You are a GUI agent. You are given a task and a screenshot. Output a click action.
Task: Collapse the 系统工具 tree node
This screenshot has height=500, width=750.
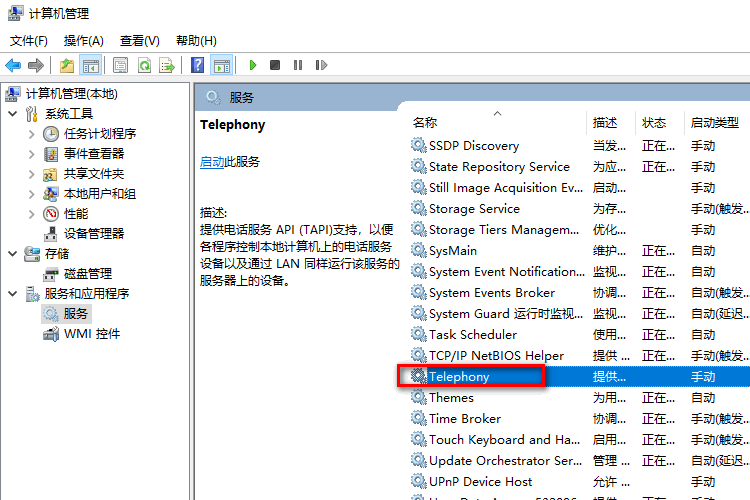[13, 114]
